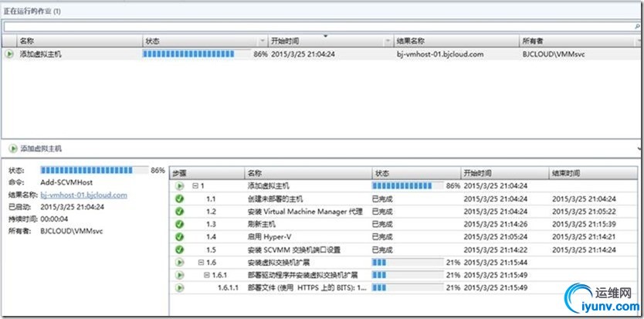Click the play icon beside the 添加虚拟主机 details header
The height and width of the screenshot is (319, 644).
[x=13, y=148]
